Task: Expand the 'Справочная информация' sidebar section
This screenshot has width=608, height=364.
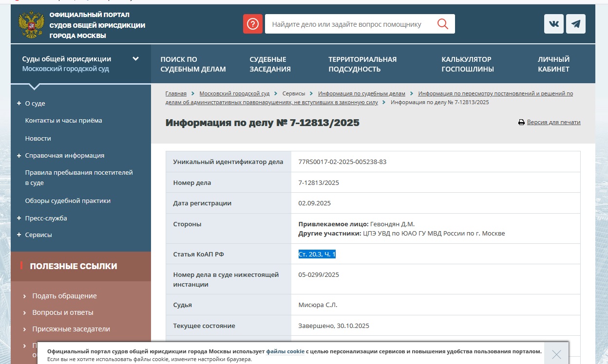Action: (x=19, y=156)
